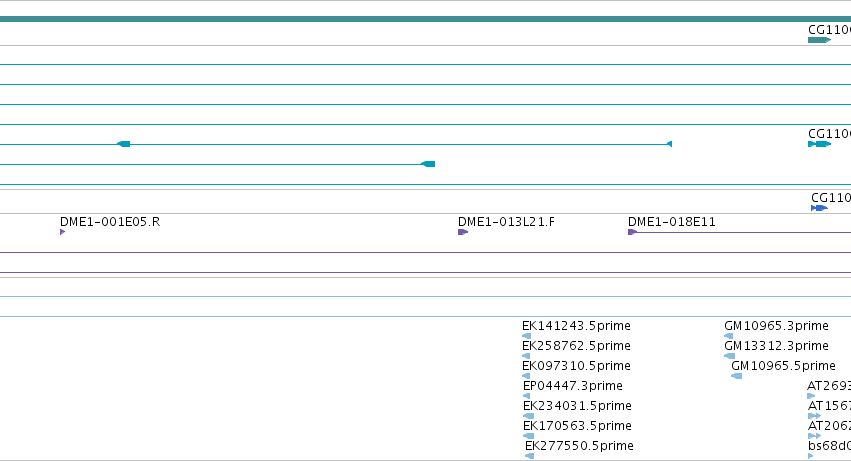Viewport: 851px width, 461px height.
Task: Click the dark blue CG110 arrow glyph
Action: [819, 208]
